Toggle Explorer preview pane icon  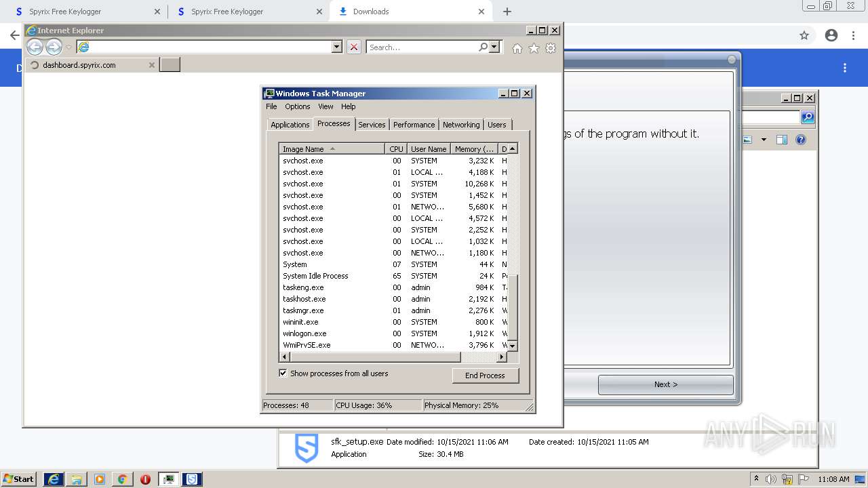[781, 140]
